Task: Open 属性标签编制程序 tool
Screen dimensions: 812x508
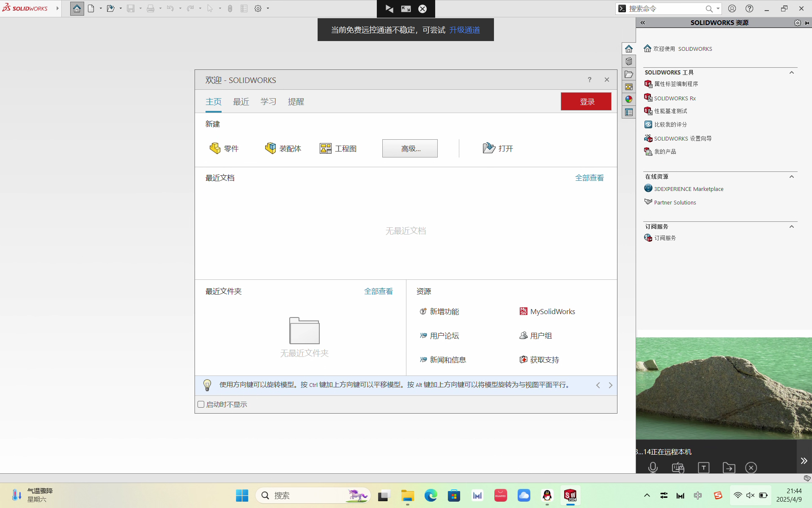Action: (671, 84)
